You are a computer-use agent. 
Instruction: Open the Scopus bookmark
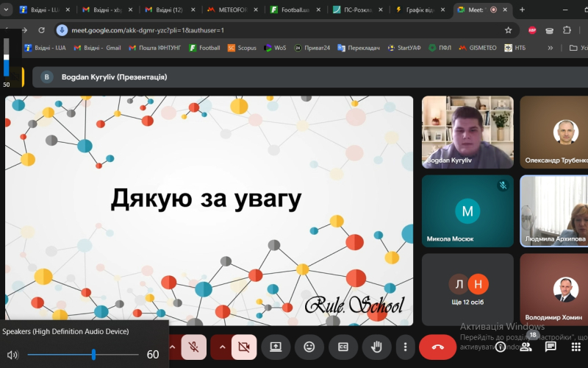tap(242, 48)
